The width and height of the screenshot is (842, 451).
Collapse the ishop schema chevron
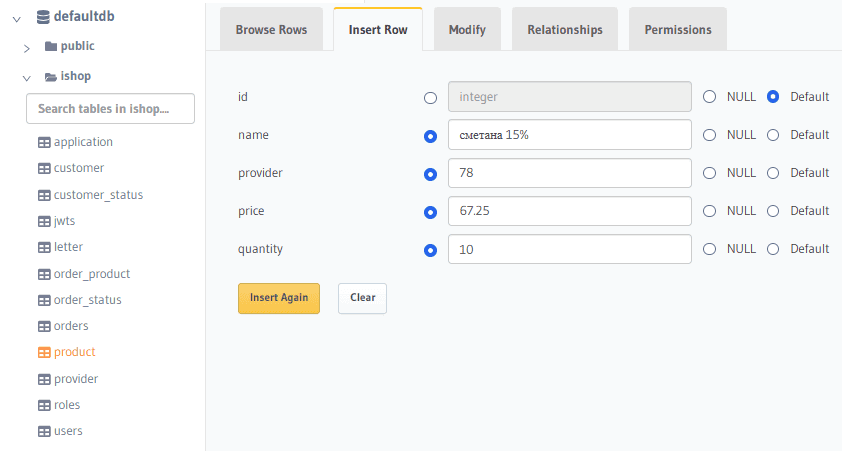coord(27,77)
